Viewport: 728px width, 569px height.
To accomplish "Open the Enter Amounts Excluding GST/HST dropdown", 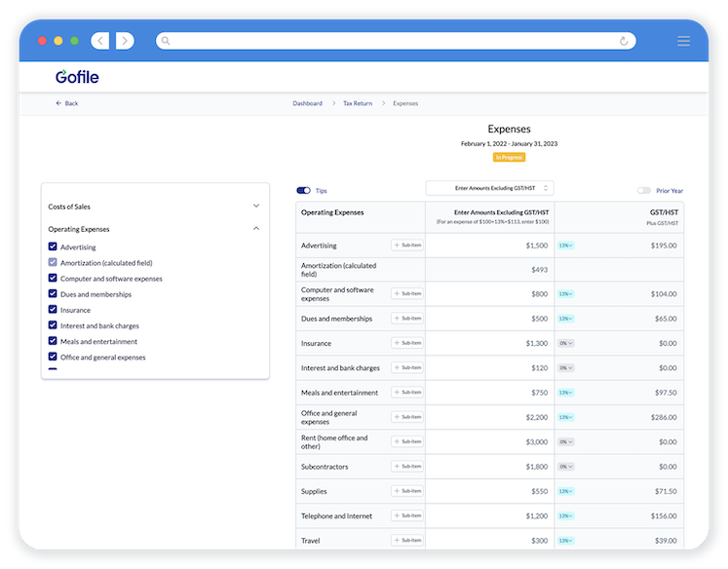I will pos(489,188).
